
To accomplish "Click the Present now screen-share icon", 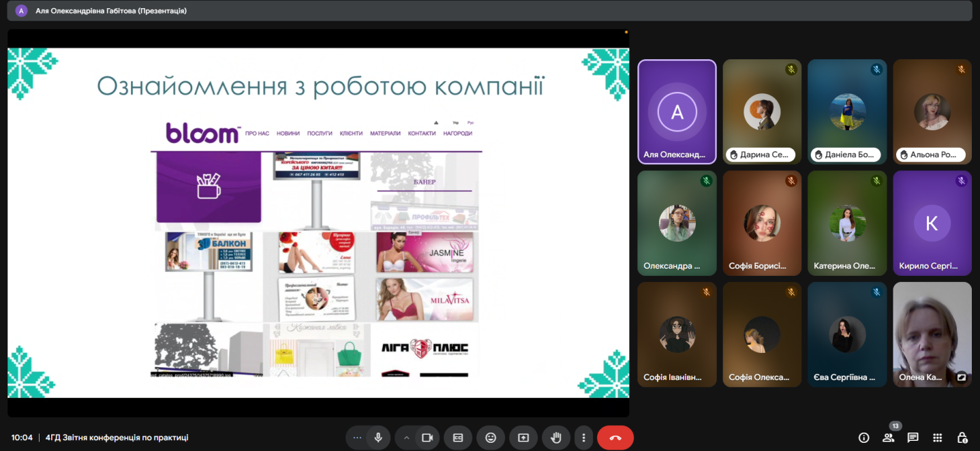I will 523,437.
